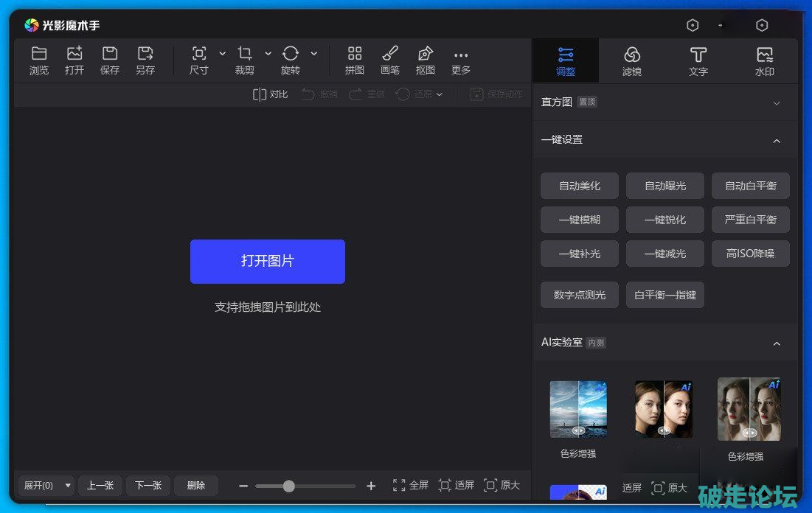The height and width of the screenshot is (513, 812).
Task: Collapse the AI Lab (AI实验室) section
Action: [776, 343]
